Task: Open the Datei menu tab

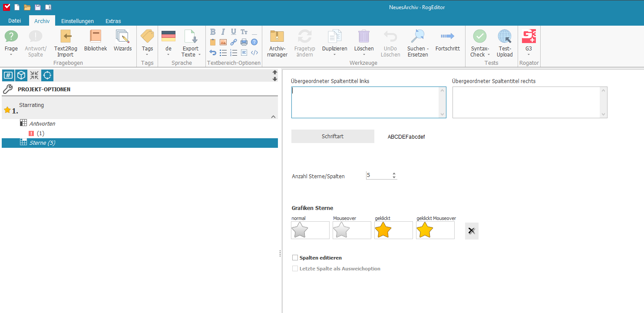Action: (14, 21)
